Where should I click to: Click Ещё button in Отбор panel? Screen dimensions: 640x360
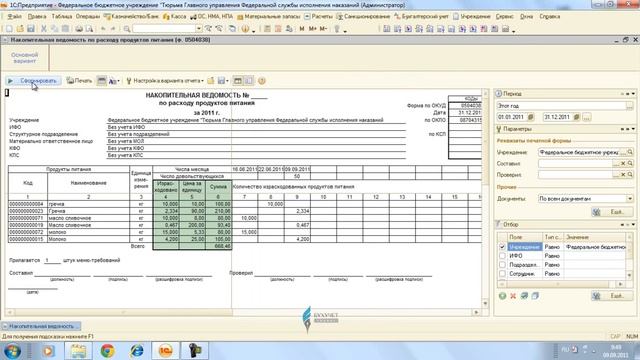(612, 296)
